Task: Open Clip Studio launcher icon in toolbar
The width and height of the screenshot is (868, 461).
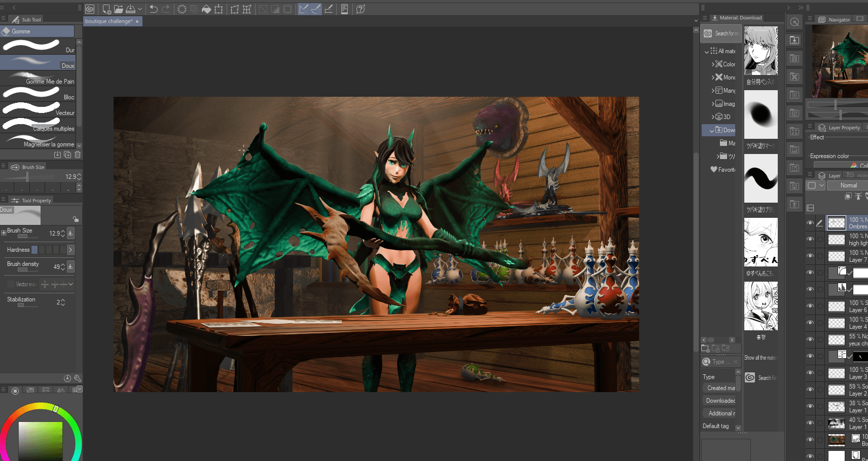Action: 90,9
